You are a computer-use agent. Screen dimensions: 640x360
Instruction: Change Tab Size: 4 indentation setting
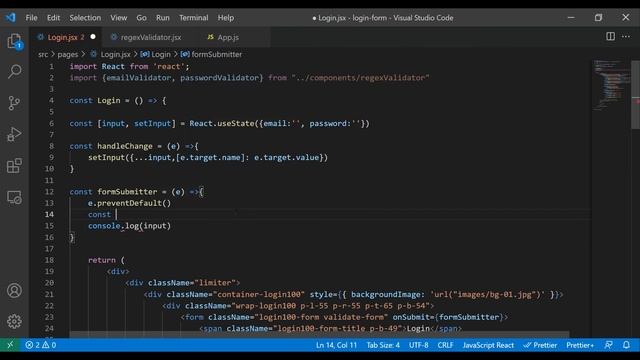click(x=383, y=345)
